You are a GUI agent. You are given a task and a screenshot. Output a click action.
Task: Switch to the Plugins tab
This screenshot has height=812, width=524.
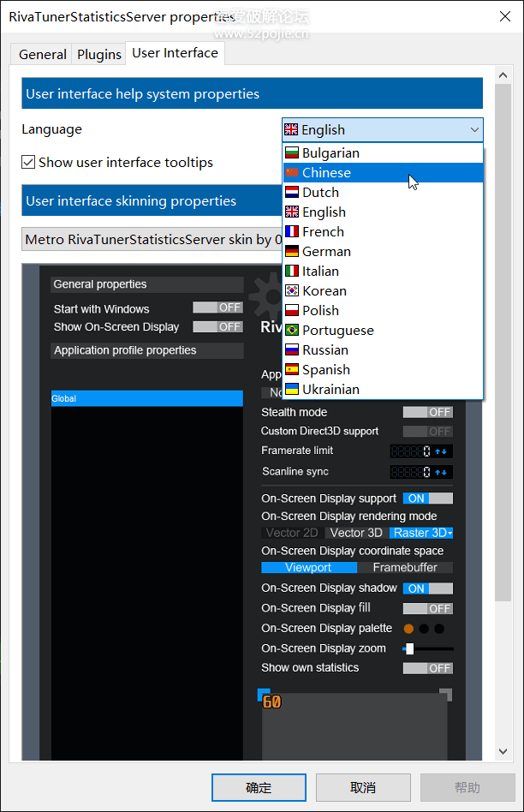pyautogui.click(x=99, y=54)
